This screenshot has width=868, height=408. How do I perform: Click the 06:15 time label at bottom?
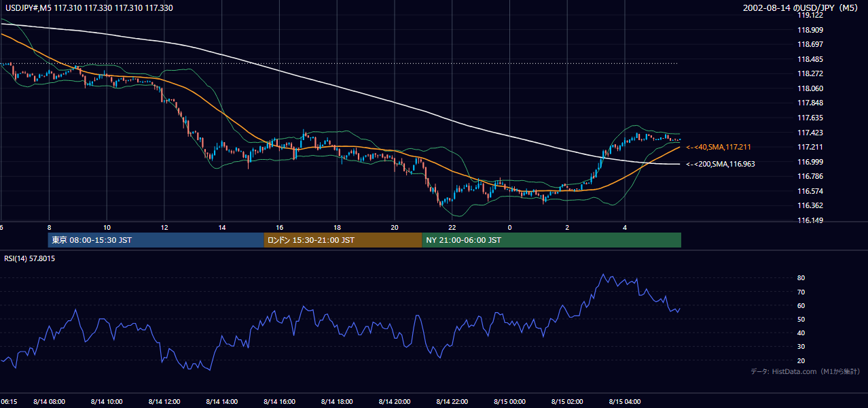tap(9, 402)
